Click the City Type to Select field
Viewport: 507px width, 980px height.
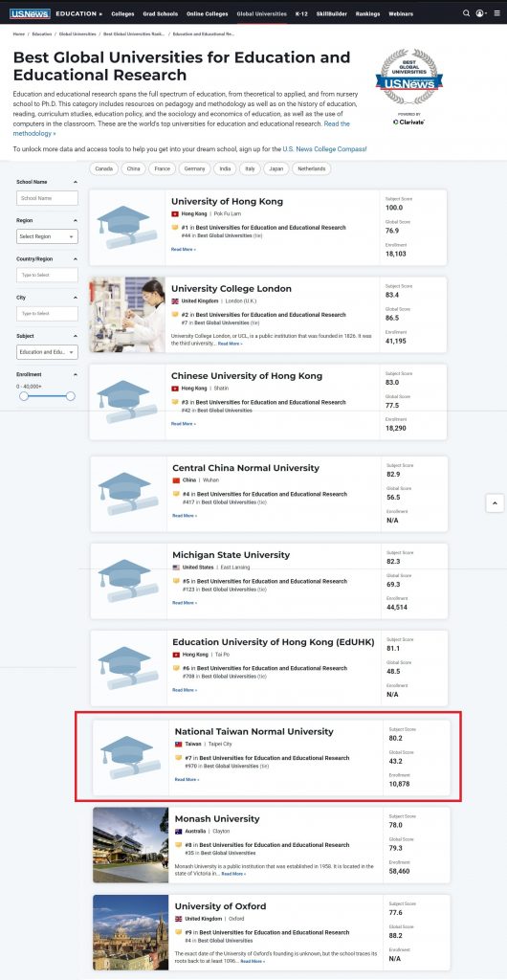(x=48, y=314)
